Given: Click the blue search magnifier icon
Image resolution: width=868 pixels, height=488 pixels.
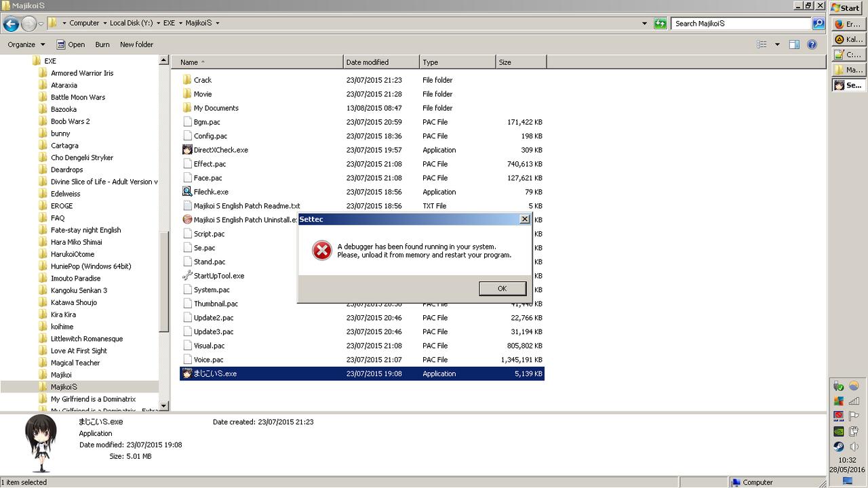Looking at the screenshot, I should [x=818, y=23].
